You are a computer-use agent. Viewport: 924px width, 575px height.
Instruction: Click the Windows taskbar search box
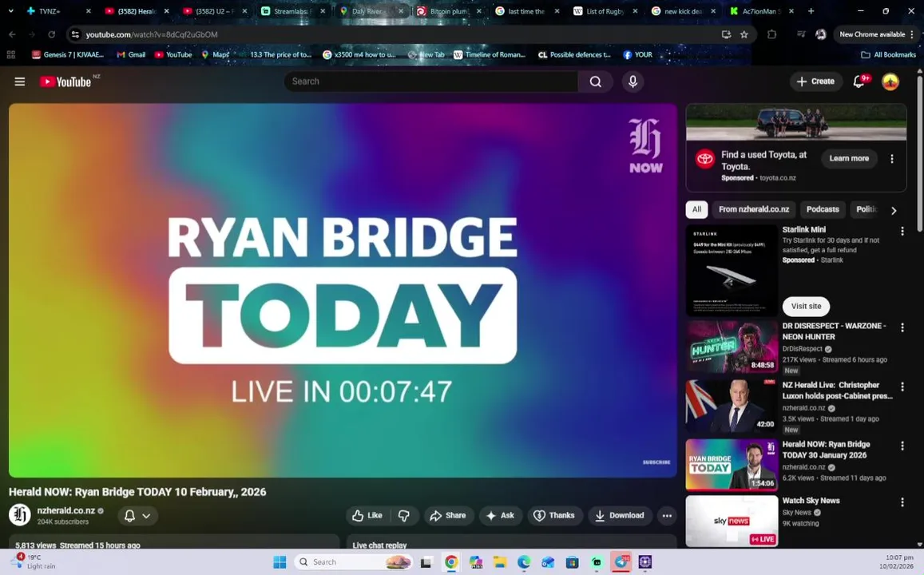pyautogui.click(x=352, y=562)
